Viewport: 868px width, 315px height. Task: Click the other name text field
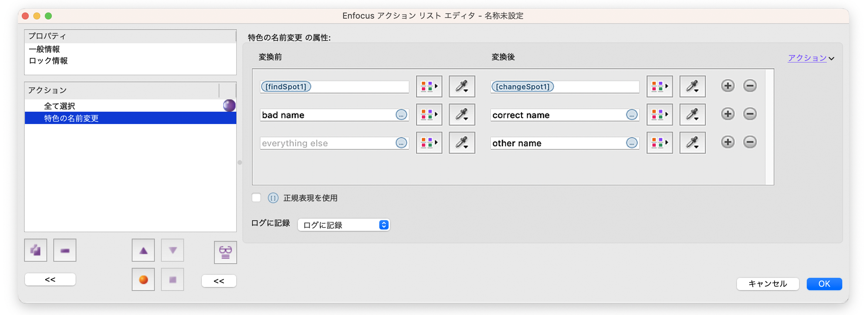tap(565, 143)
